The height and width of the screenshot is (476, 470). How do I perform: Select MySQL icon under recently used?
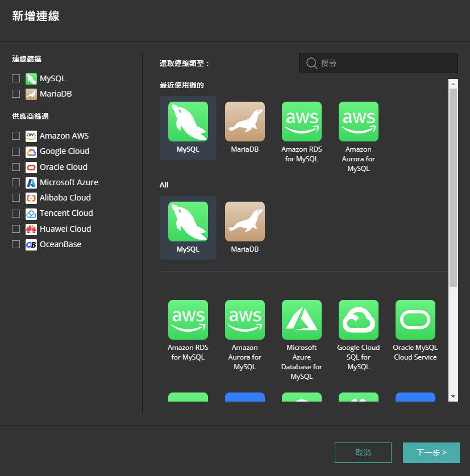(x=188, y=122)
